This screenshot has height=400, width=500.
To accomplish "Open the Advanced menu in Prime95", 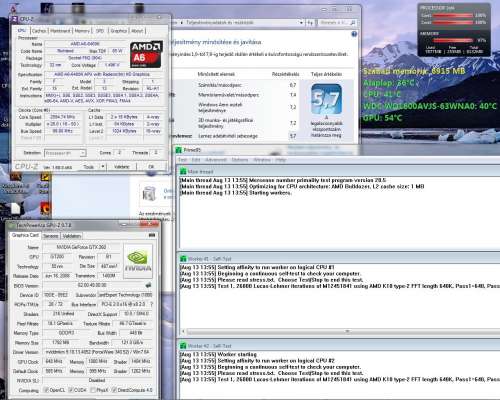I will click(216, 160).
